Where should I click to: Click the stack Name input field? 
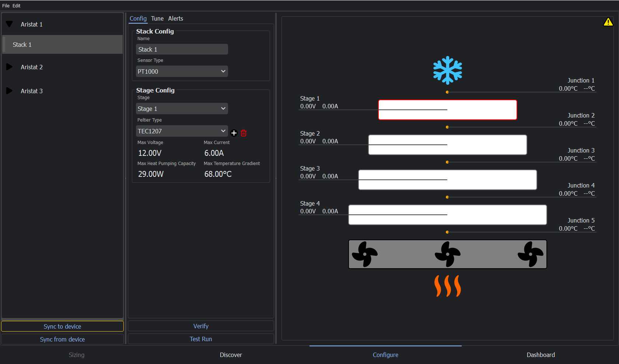(x=182, y=49)
